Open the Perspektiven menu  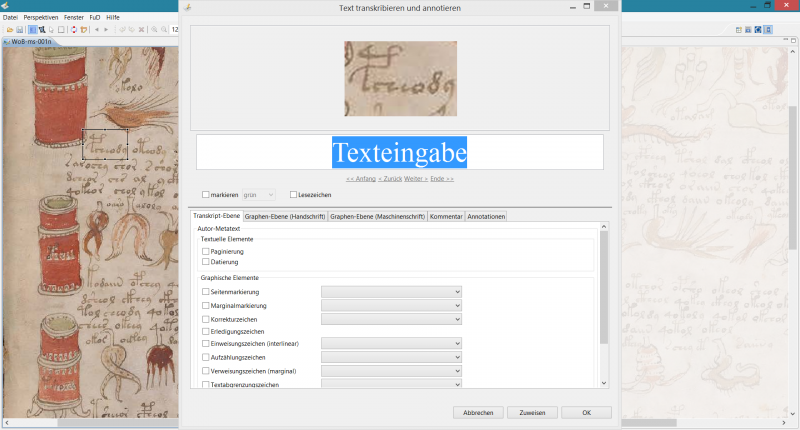click(41, 17)
